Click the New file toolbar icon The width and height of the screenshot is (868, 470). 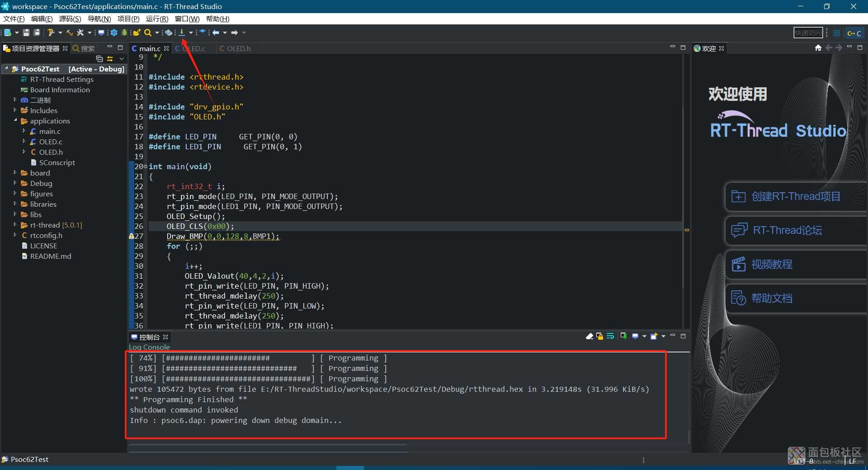point(8,33)
